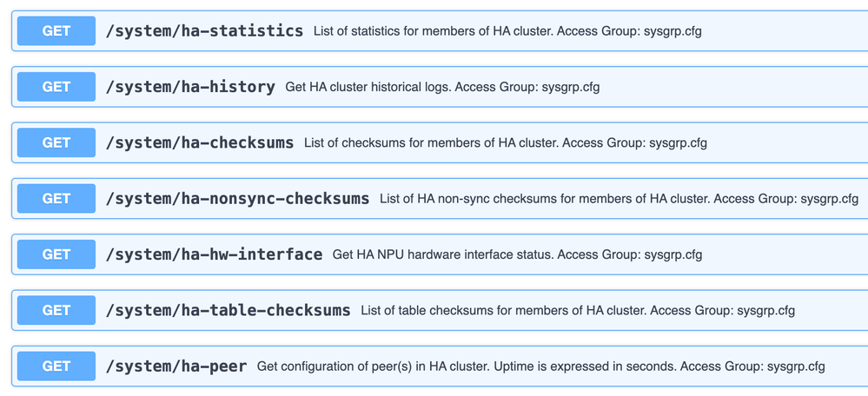Click GET badge for /system/ha-table-checksums

tap(56, 310)
